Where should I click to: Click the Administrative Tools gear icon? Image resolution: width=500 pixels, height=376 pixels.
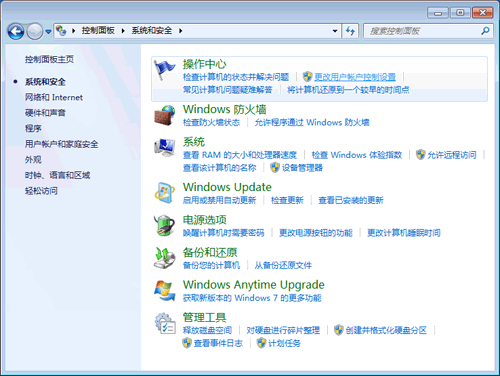[x=164, y=323]
